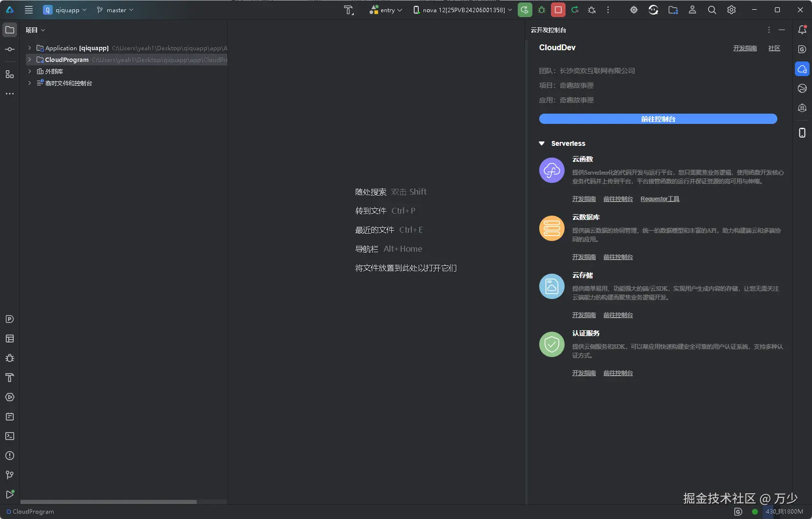
Task: Click the CloudProgram status bar breadcrumb
Action: tap(30, 512)
